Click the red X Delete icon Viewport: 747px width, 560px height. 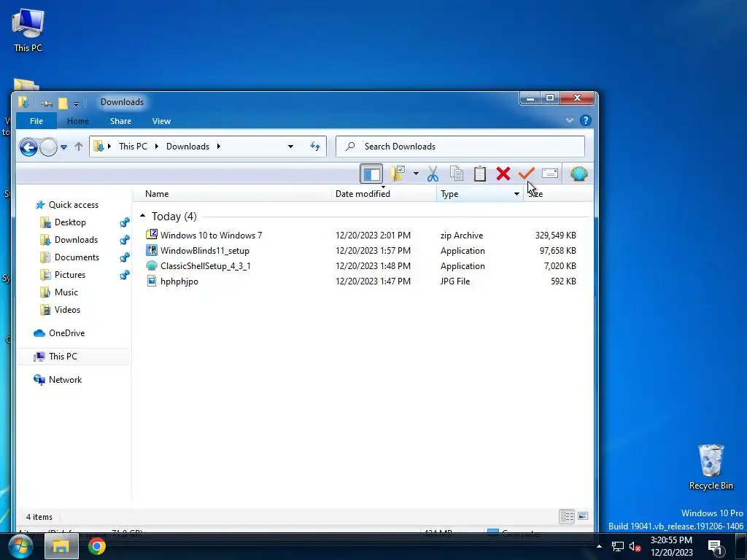click(503, 174)
